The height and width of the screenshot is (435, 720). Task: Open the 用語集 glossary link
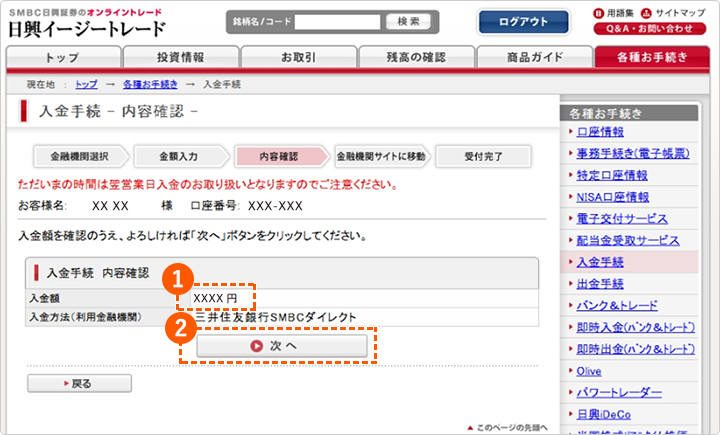coord(620,13)
